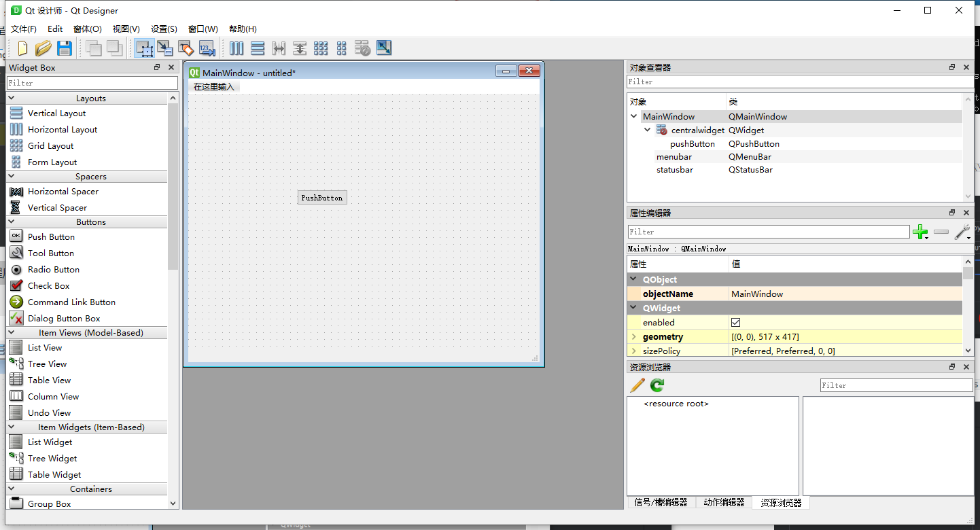Screen dimensions: 980x530
Task: Switch to Edit Buddies mode icon
Action: 186,48
